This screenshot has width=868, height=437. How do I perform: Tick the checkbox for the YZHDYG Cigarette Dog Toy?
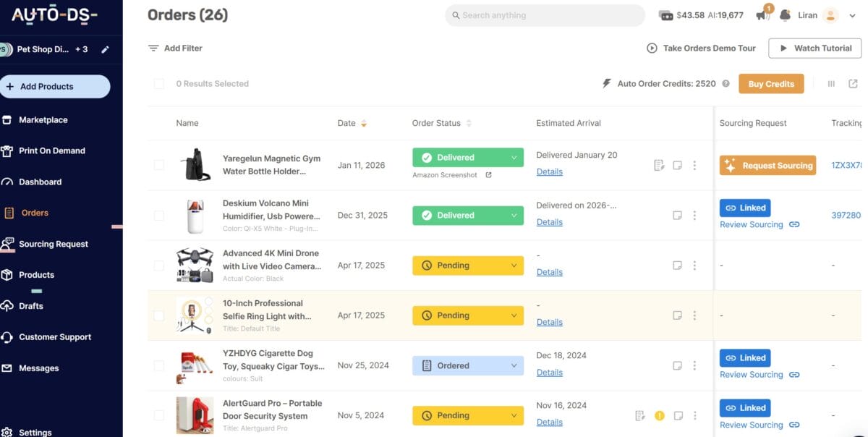[x=159, y=365]
